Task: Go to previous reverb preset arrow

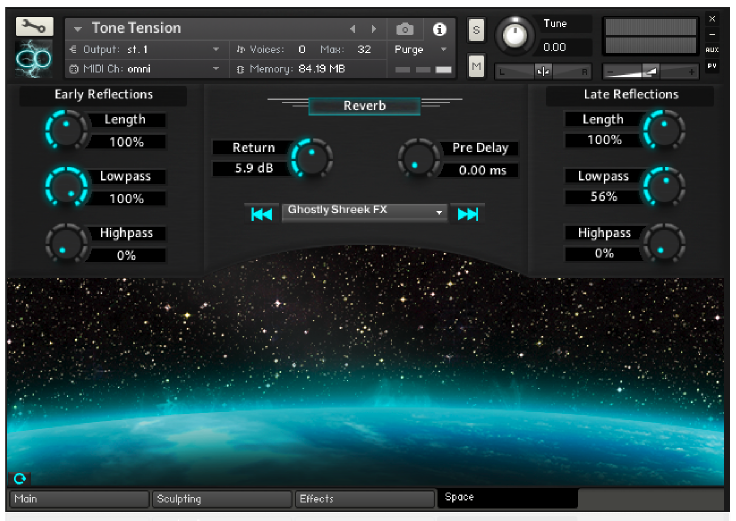Action: coord(261,213)
